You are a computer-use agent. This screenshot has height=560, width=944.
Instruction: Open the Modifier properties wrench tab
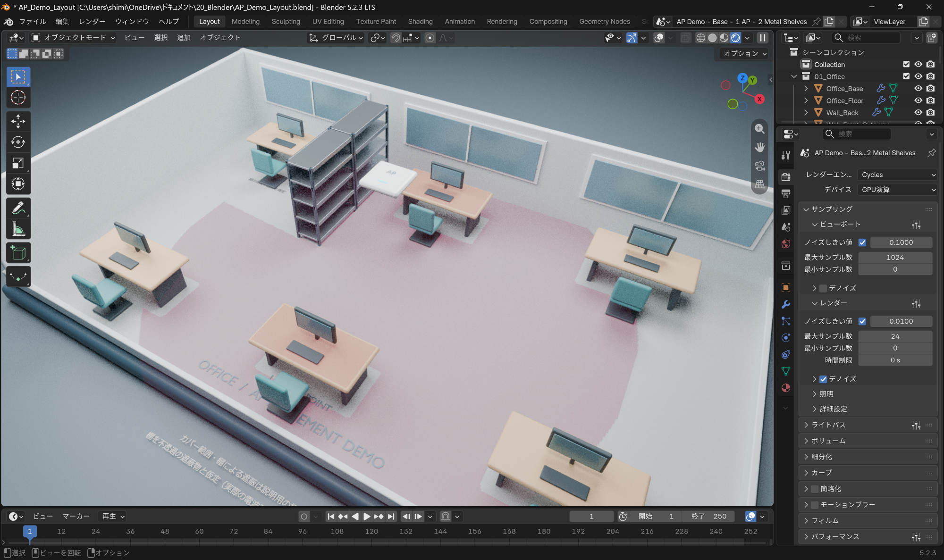click(786, 304)
